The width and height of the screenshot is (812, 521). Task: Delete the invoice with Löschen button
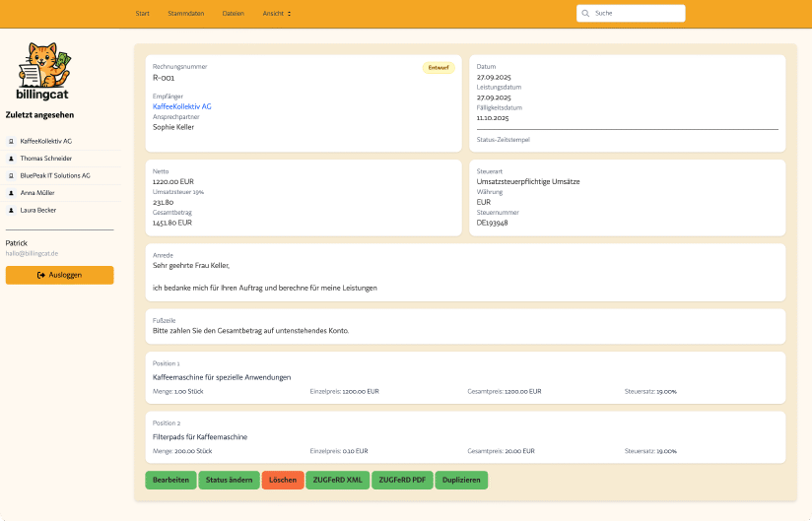(x=283, y=480)
